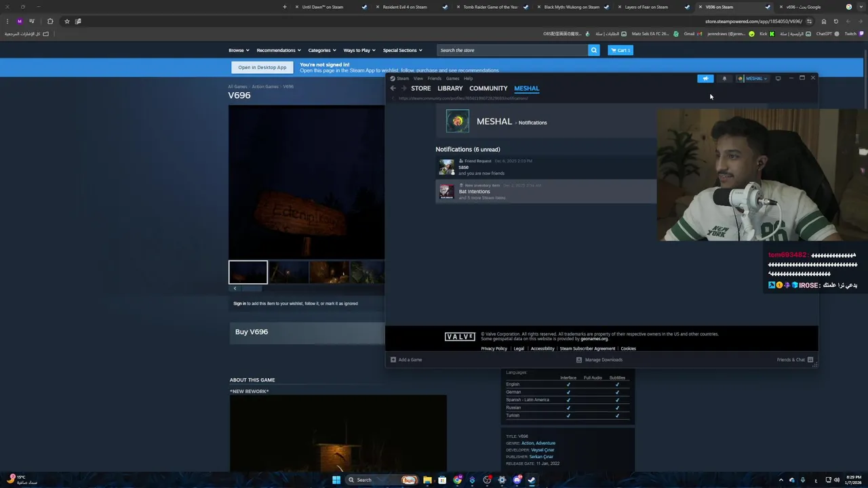The height and width of the screenshot is (488, 868).
Task: Open the Legal footer link
Action: point(519,348)
